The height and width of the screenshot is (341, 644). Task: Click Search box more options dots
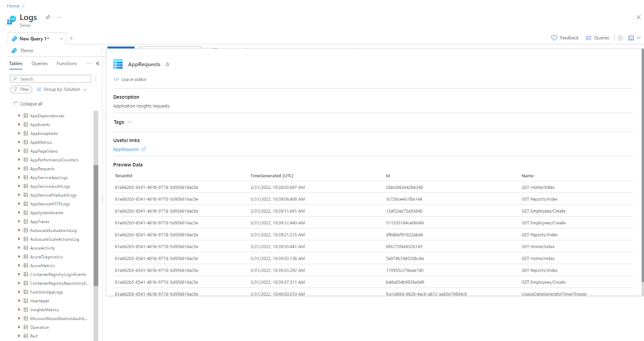96,79
